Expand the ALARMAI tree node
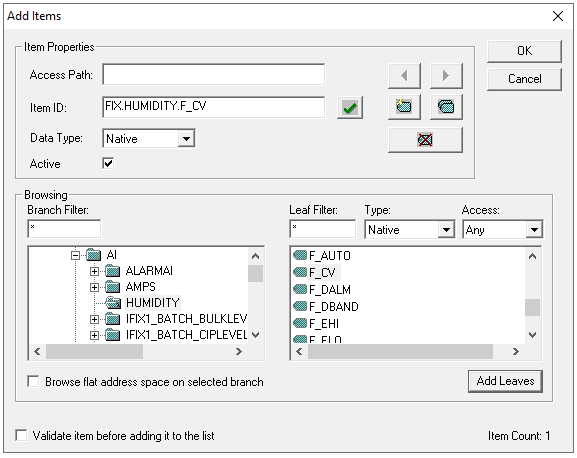 (95, 271)
